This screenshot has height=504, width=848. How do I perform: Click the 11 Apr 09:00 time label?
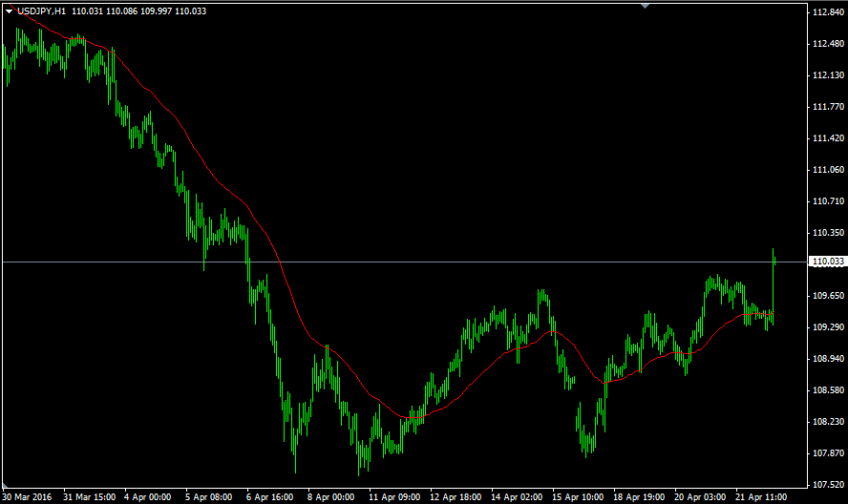[394, 497]
